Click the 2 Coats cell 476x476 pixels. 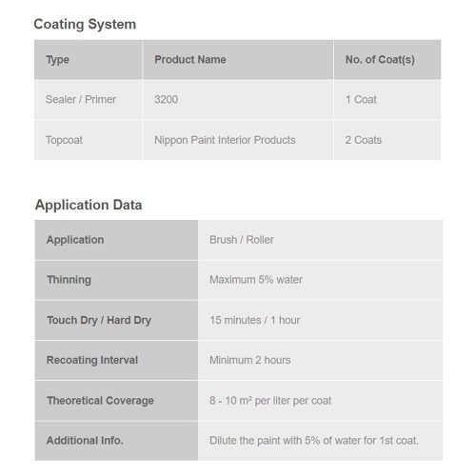point(387,140)
